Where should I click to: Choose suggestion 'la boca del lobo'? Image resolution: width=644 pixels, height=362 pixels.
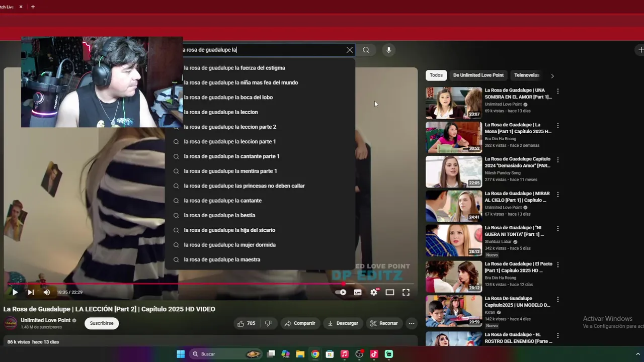(260, 97)
